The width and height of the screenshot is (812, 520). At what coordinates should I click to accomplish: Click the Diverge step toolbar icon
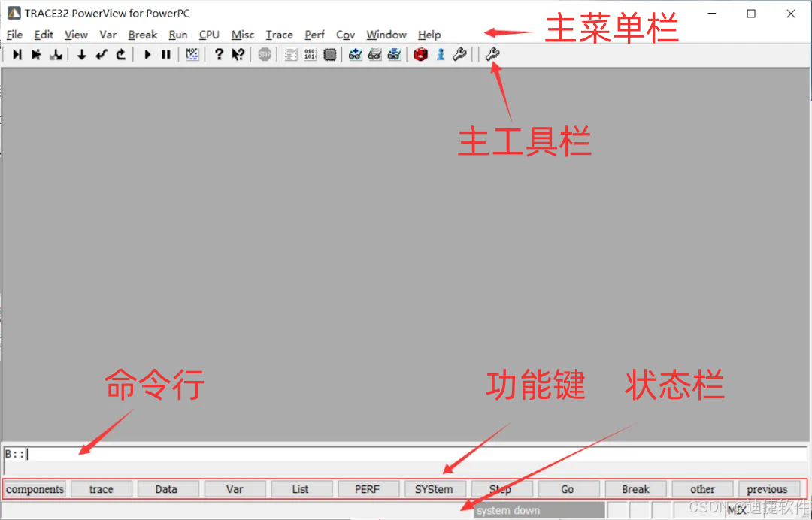click(56, 54)
